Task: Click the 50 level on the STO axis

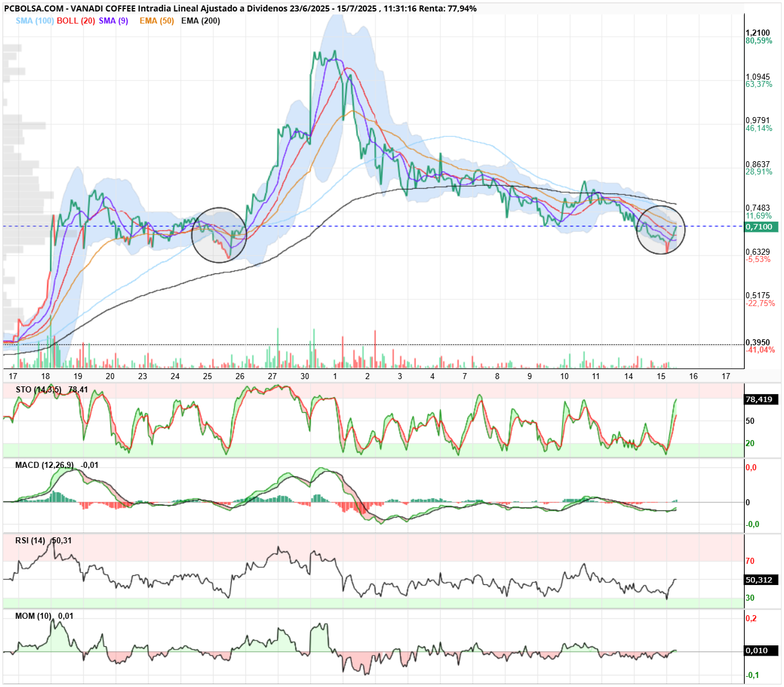Action: point(750,421)
